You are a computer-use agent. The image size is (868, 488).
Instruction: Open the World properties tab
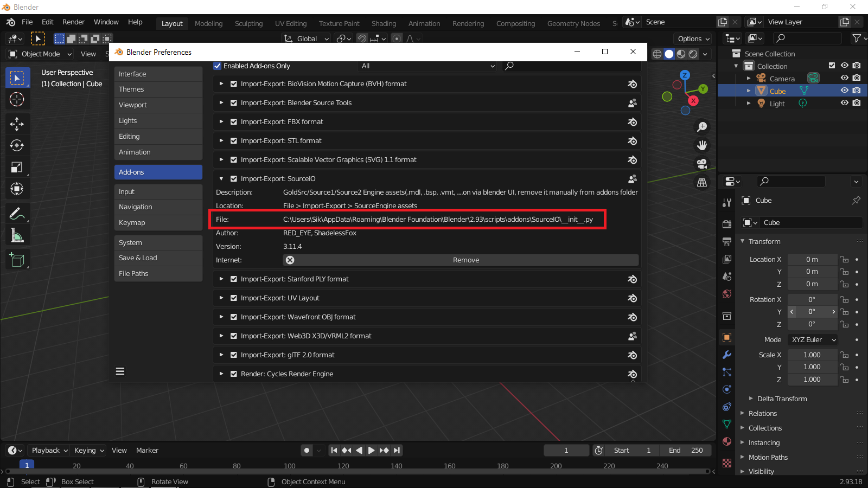727,294
